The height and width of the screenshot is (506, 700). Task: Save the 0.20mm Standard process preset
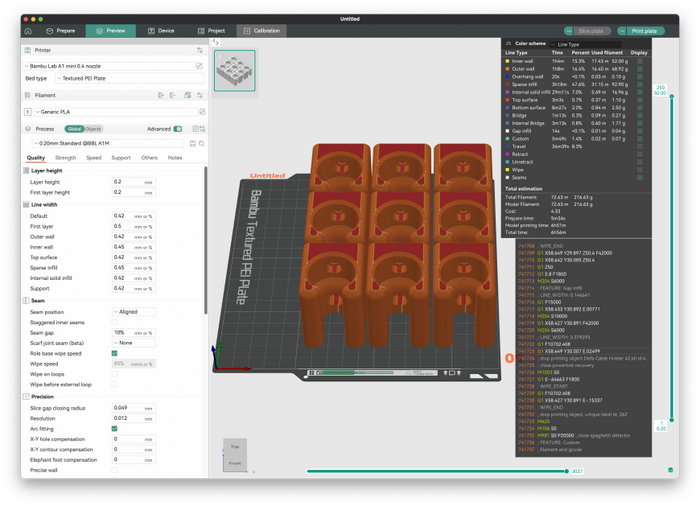191,144
